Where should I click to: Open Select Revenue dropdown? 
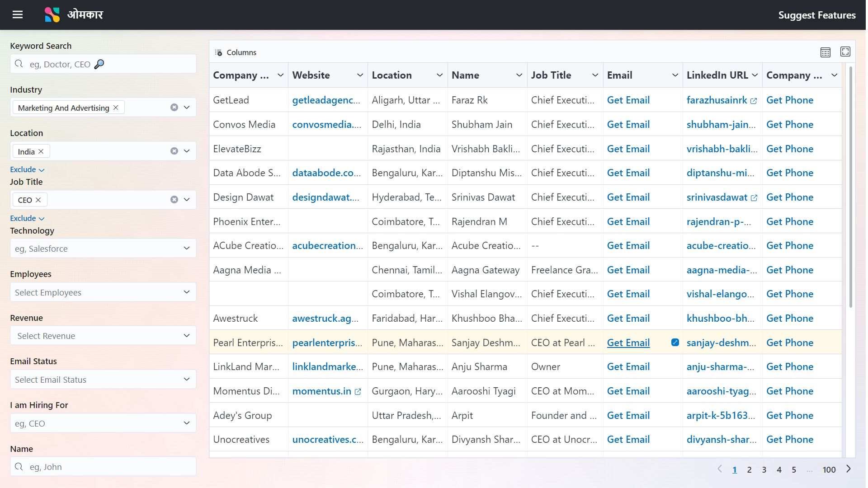pos(103,336)
